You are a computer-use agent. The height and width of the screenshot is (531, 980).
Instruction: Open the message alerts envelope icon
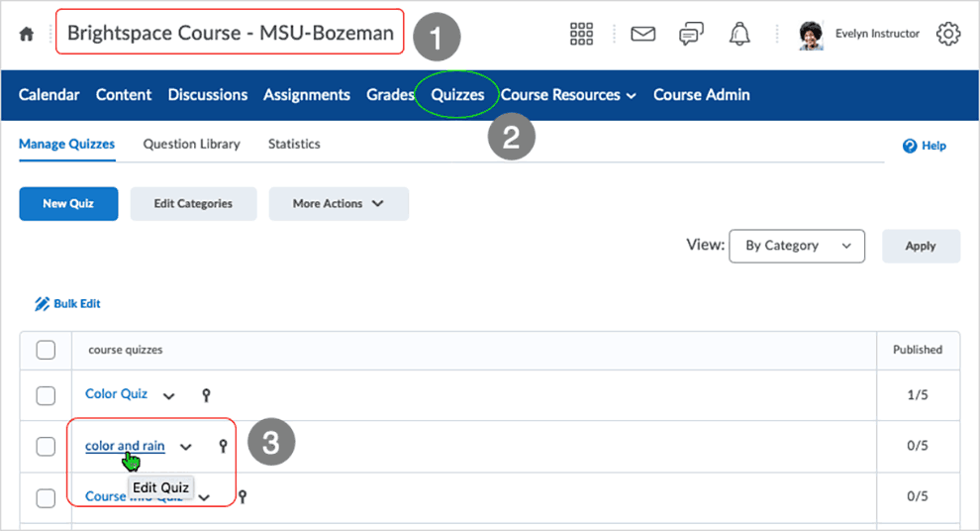(x=642, y=34)
